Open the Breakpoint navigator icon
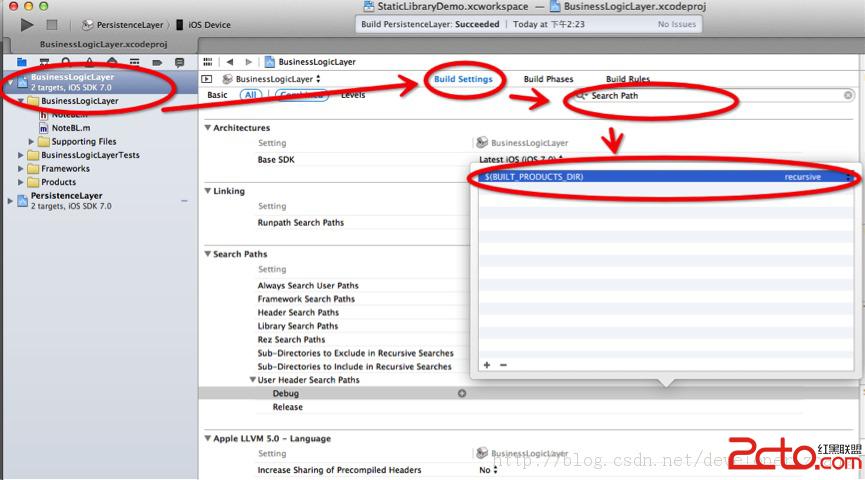Image resolution: width=865 pixels, height=480 pixels. click(x=157, y=62)
